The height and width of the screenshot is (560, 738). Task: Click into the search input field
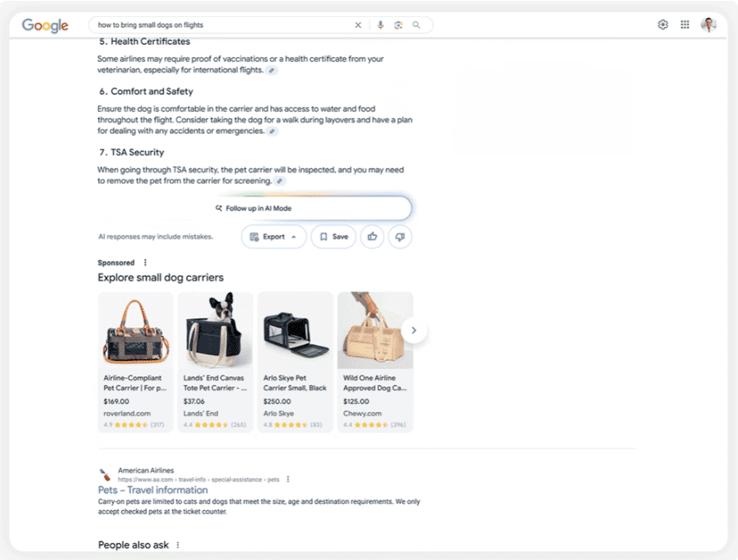(x=221, y=25)
